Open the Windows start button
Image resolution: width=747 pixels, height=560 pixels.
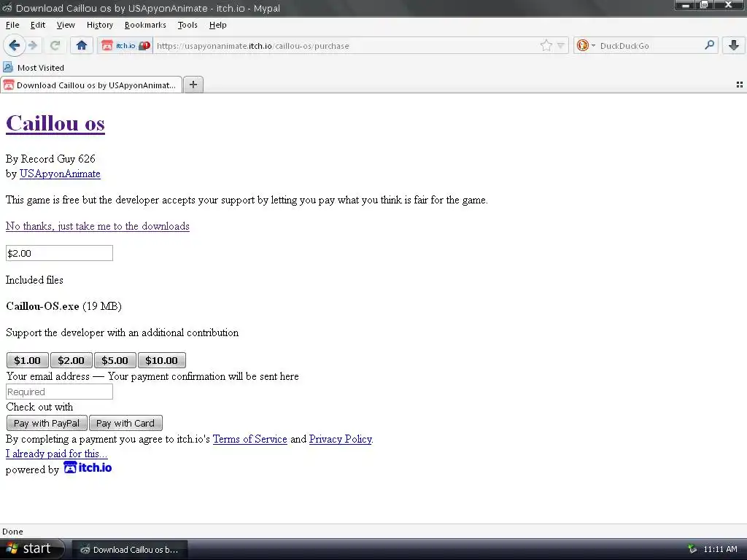(31, 549)
